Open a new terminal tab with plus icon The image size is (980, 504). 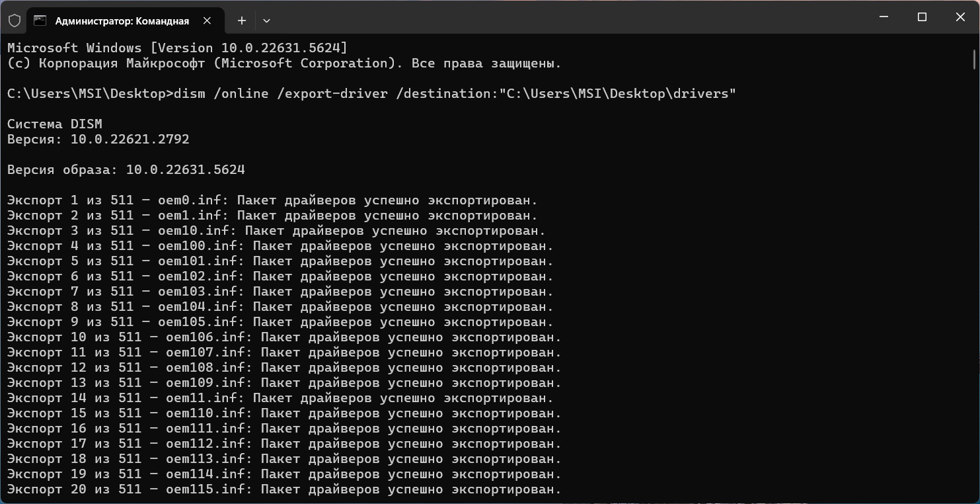pos(242,21)
